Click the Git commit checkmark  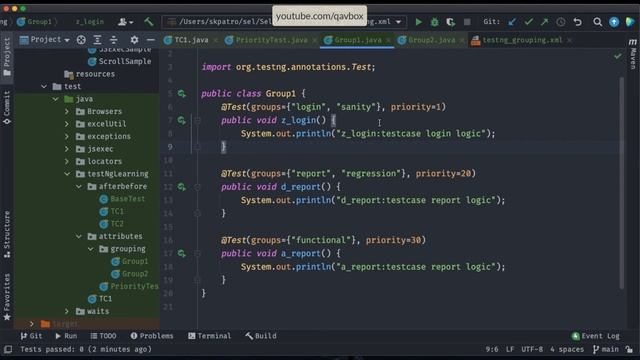529,22
